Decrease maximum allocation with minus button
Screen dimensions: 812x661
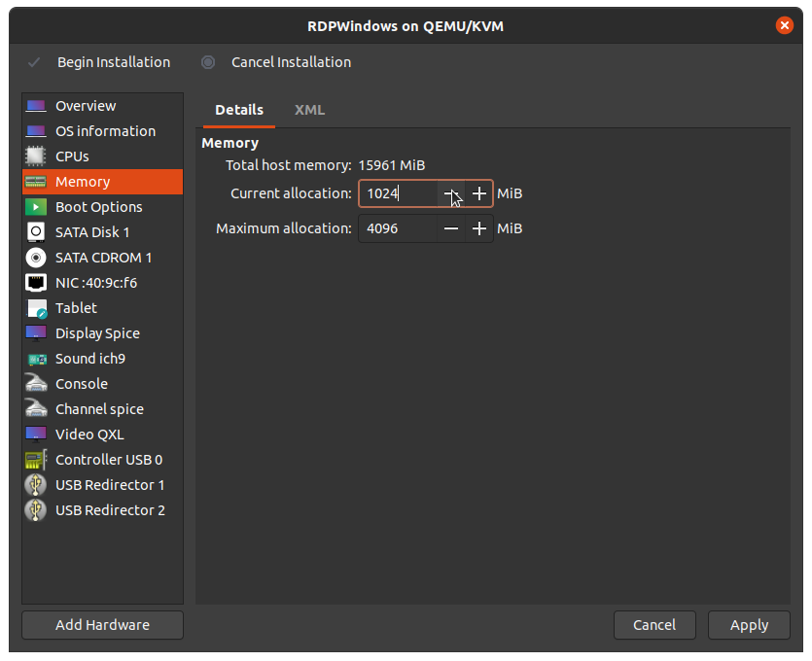click(450, 228)
